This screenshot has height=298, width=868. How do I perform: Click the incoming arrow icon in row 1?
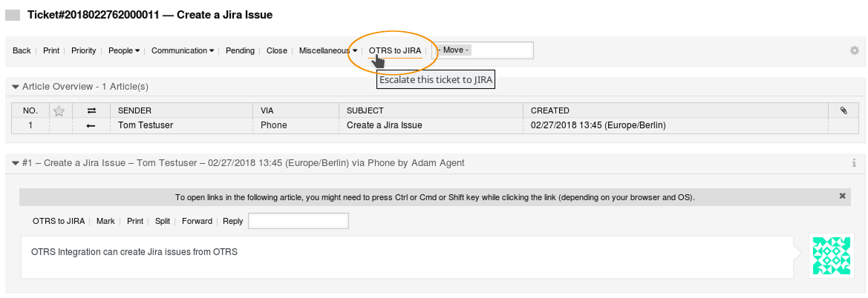pyautogui.click(x=91, y=125)
